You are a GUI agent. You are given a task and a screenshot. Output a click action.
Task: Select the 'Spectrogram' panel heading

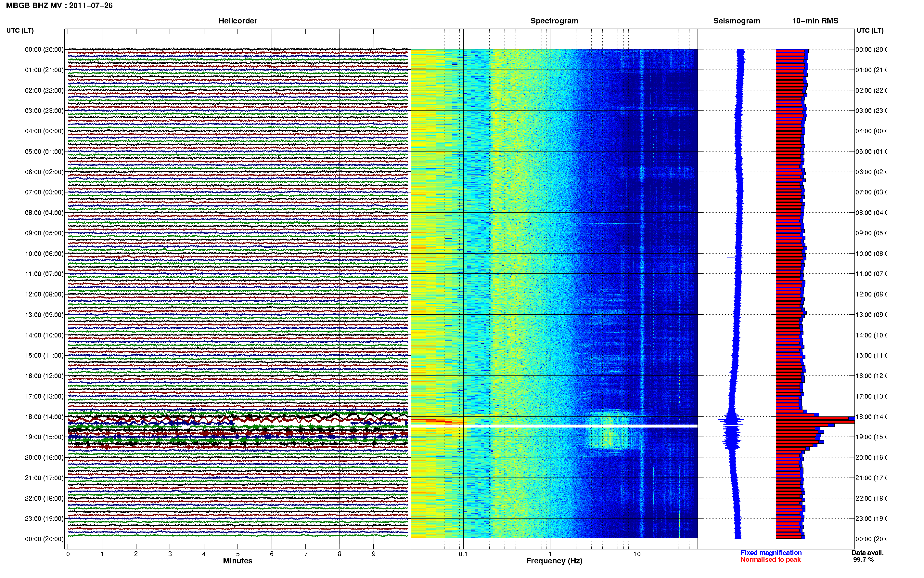554,21
